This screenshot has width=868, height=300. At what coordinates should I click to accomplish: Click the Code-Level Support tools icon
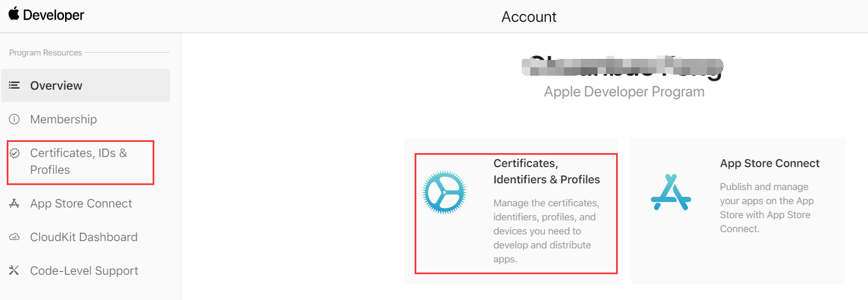click(15, 270)
